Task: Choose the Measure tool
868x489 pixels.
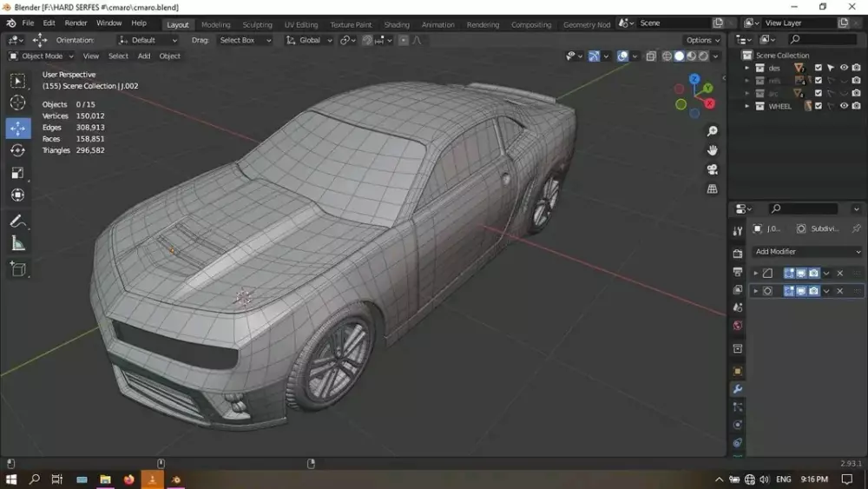Action: (17, 244)
